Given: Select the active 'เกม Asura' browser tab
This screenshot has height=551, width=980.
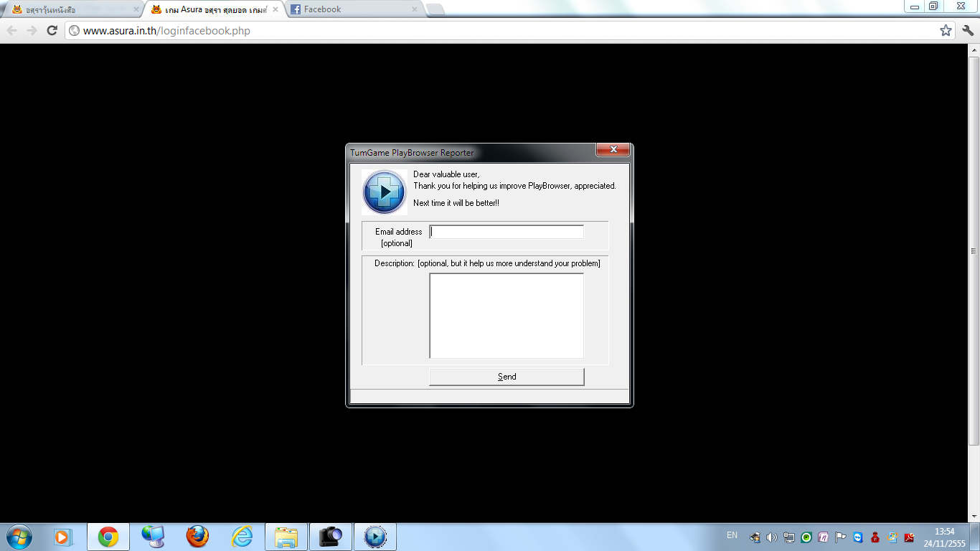Looking at the screenshot, I should coord(215,9).
